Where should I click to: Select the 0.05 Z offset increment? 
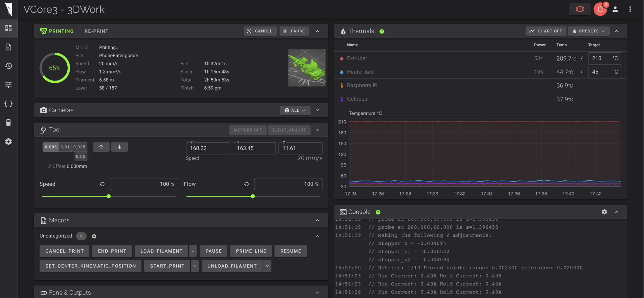tap(80, 156)
